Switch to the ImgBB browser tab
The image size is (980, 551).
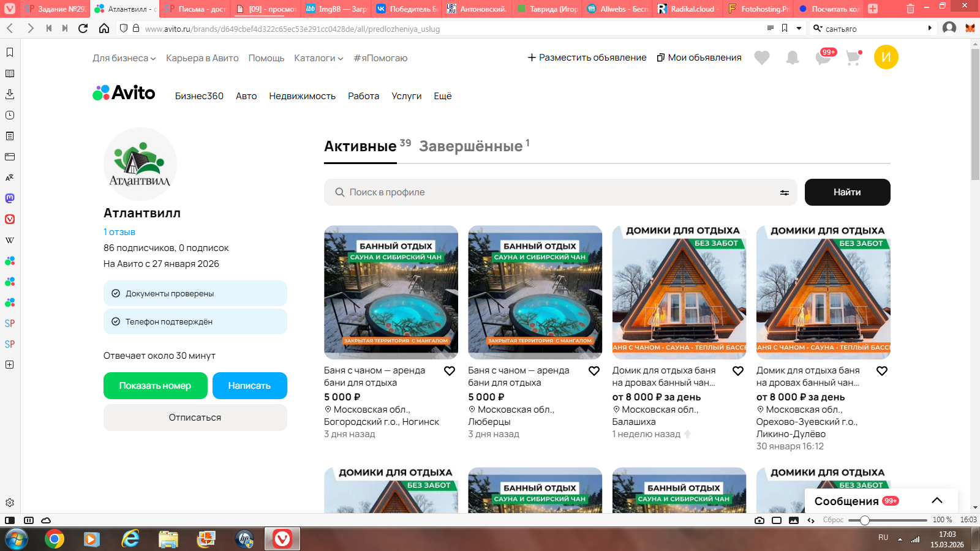[336, 9]
